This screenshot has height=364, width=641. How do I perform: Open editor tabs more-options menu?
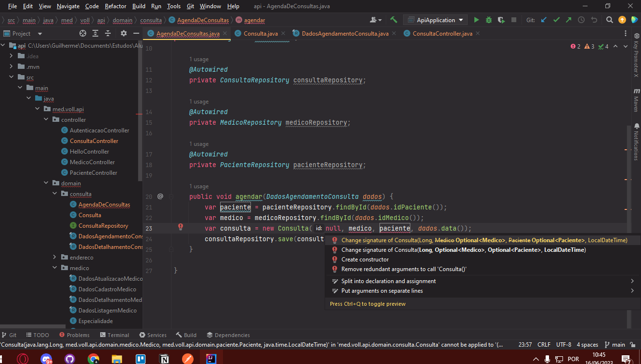(x=626, y=33)
